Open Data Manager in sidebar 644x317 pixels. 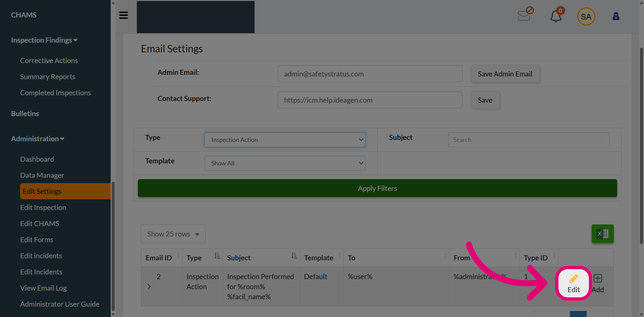click(42, 175)
